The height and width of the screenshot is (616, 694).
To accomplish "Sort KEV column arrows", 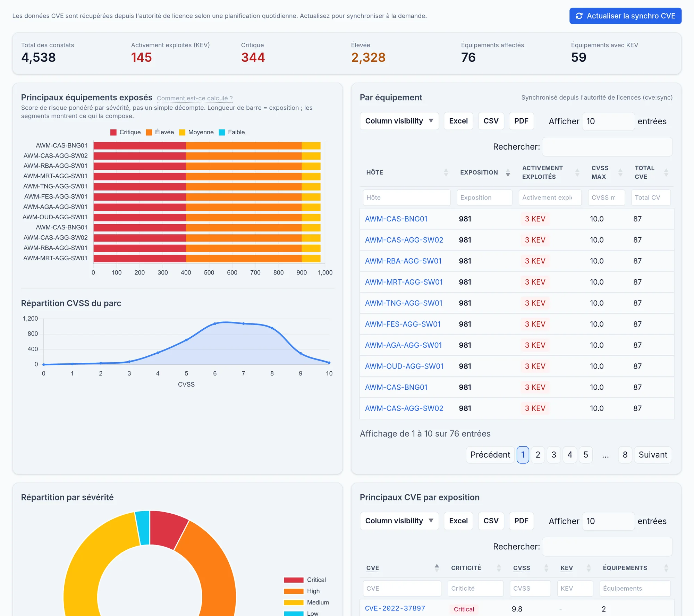I will point(589,568).
